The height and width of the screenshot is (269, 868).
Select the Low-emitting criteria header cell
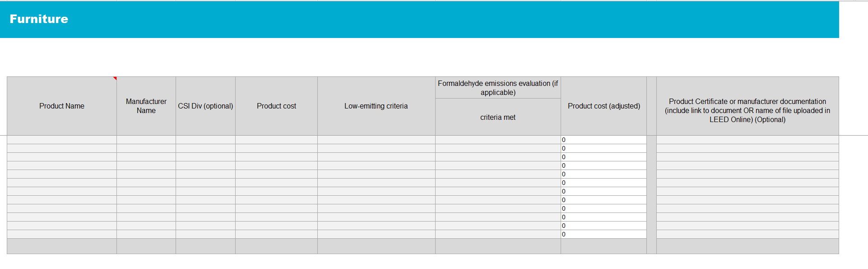376,106
